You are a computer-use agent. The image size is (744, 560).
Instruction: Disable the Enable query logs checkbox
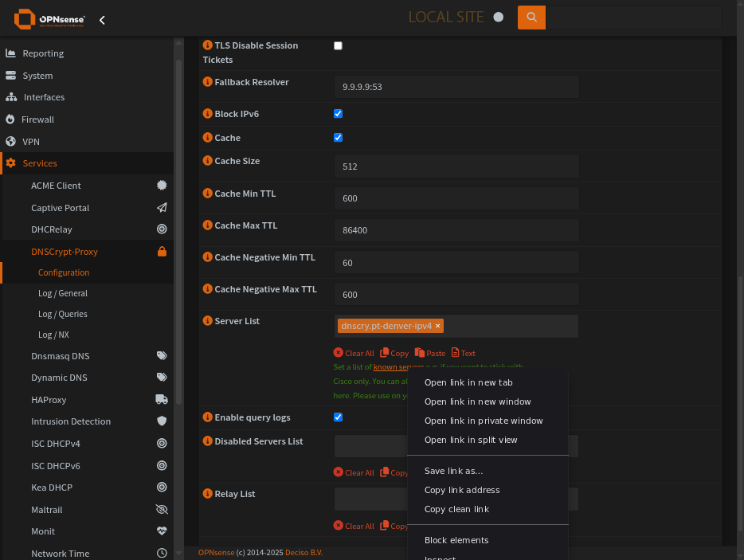click(338, 417)
